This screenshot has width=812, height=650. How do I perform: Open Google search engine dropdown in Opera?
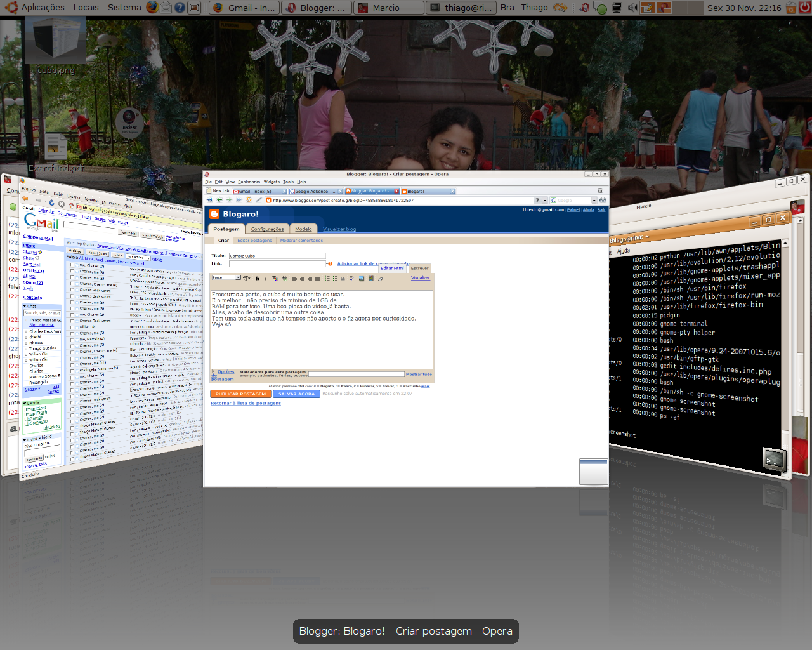point(594,200)
